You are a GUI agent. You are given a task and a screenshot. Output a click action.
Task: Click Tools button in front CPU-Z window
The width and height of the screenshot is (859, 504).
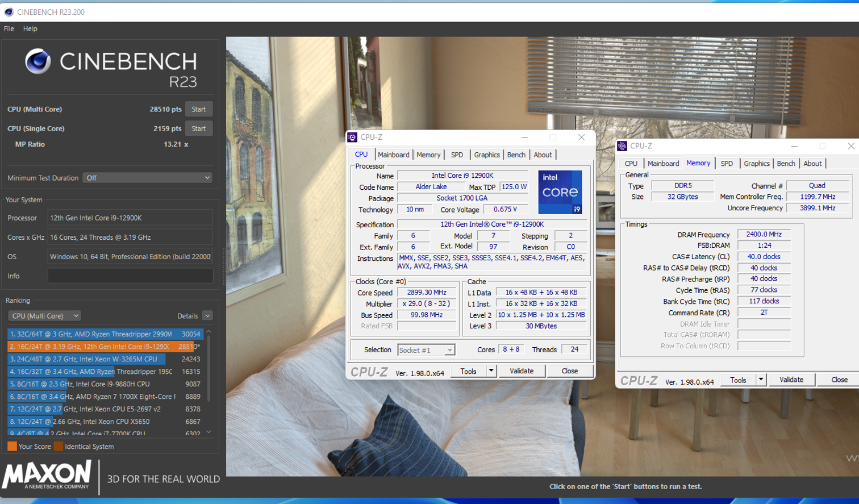(469, 371)
